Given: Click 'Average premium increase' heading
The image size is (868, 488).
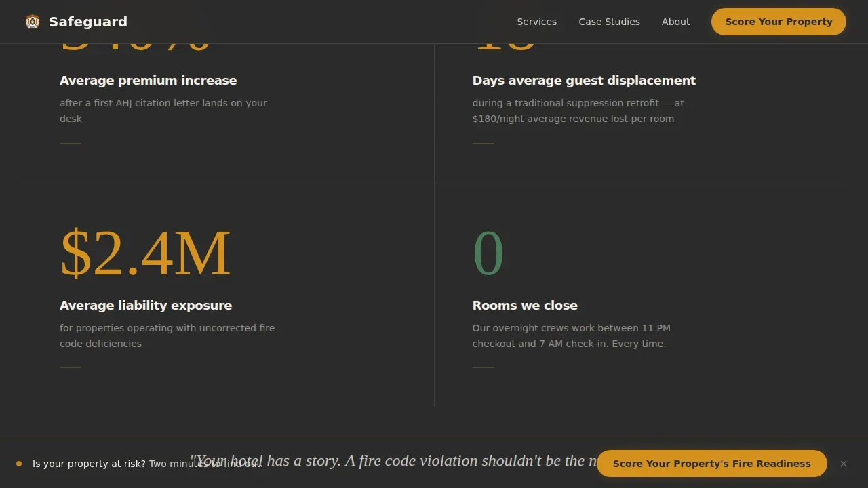Looking at the screenshot, I should click(x=149, y=81).
